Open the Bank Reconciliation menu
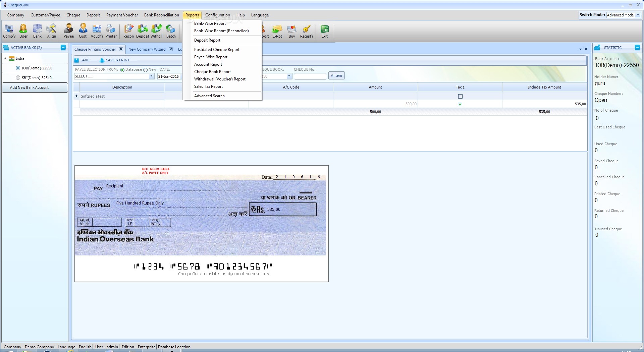This screenshot has width=644, height=352. coord(162,15)
